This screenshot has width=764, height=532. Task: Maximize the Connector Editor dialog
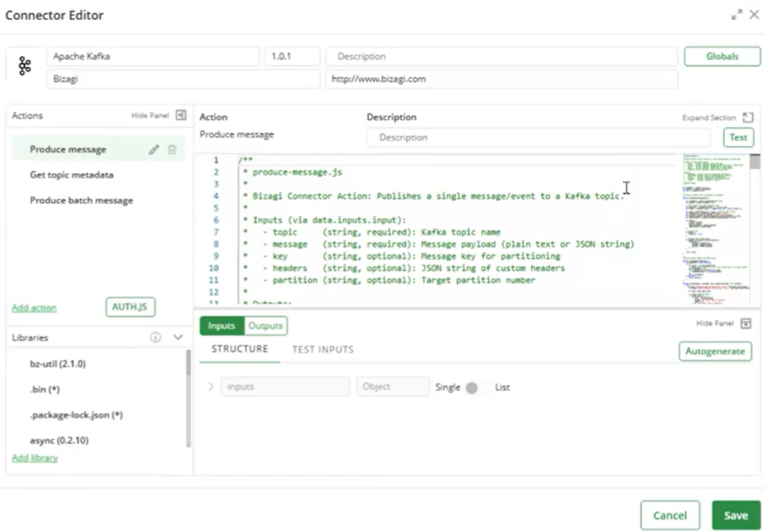tap(737, 14)
